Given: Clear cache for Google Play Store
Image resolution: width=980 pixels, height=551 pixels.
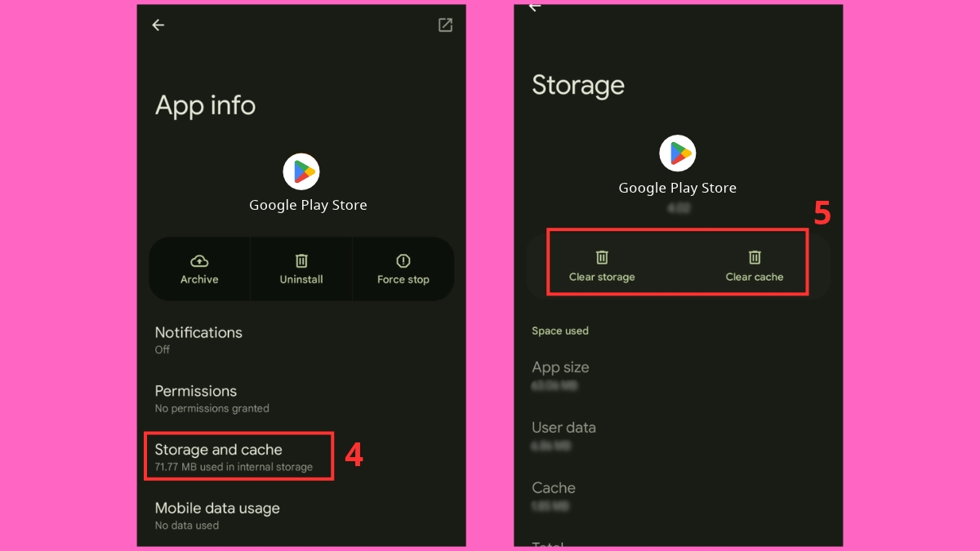Looking at the screenshot, I should click(x=755, y=266).
